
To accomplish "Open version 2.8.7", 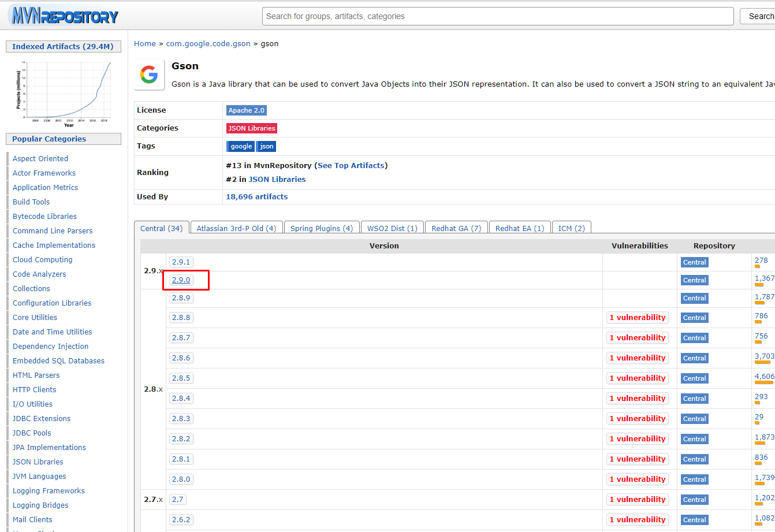I will click(x=181, y=338).
